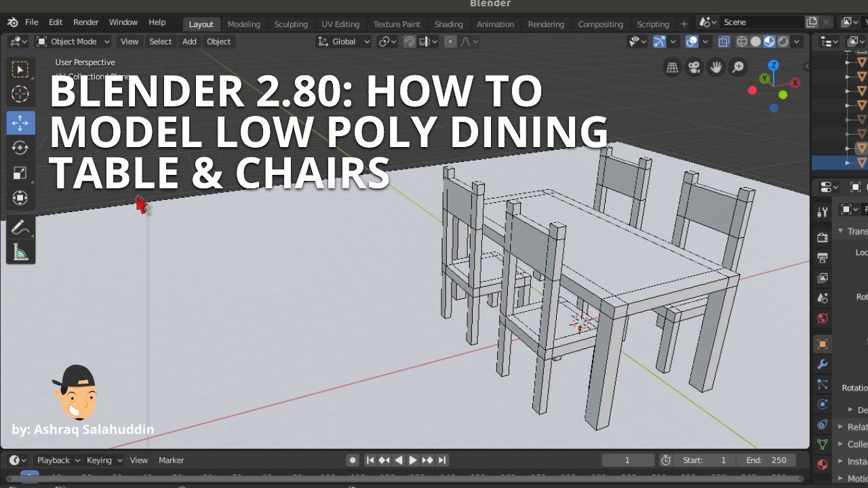
Task: Open Object Constraints tab
Action: coord(822,425)
